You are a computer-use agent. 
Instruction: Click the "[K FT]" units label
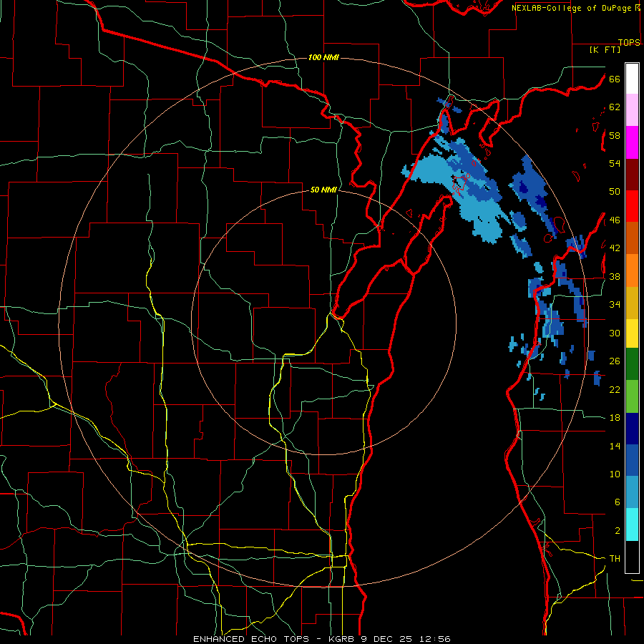[605, 49]
